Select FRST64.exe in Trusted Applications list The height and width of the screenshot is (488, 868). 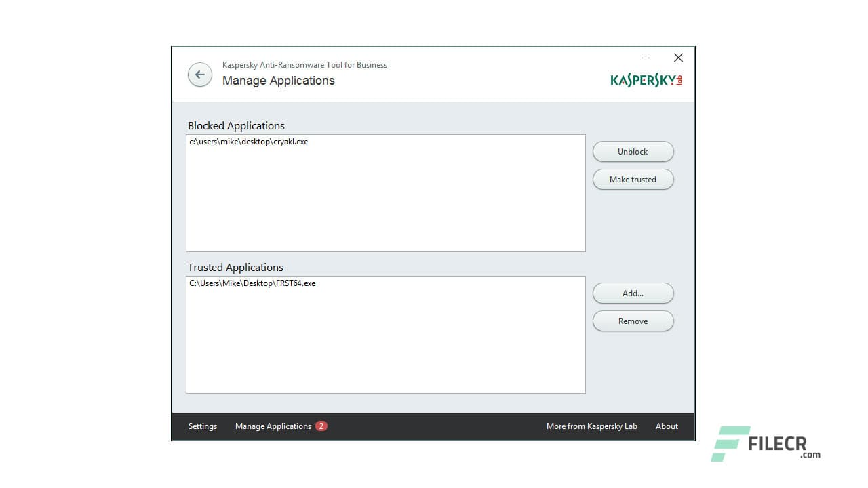click(252, 283)
